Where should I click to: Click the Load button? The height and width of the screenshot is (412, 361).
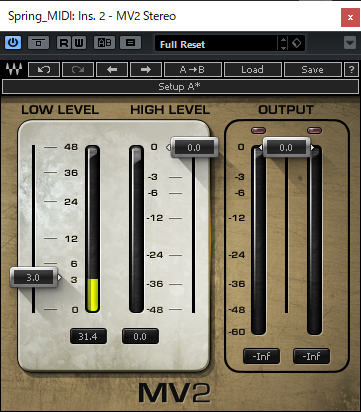(252, 70)
